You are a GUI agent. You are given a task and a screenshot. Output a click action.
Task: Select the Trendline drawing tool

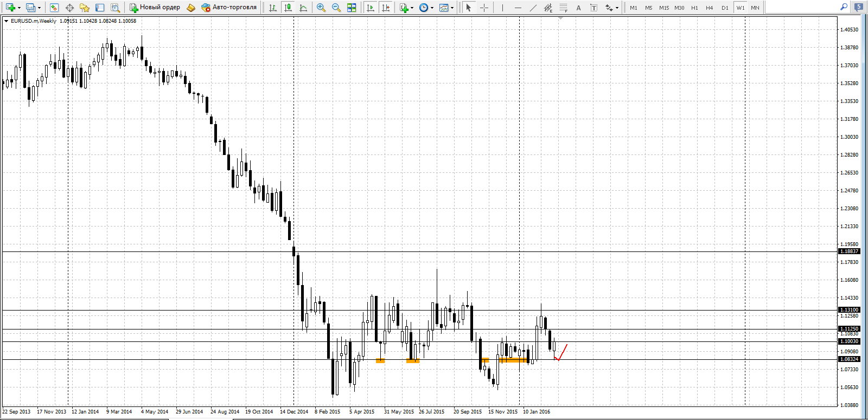pyautogui.click(x=533, y=8)
